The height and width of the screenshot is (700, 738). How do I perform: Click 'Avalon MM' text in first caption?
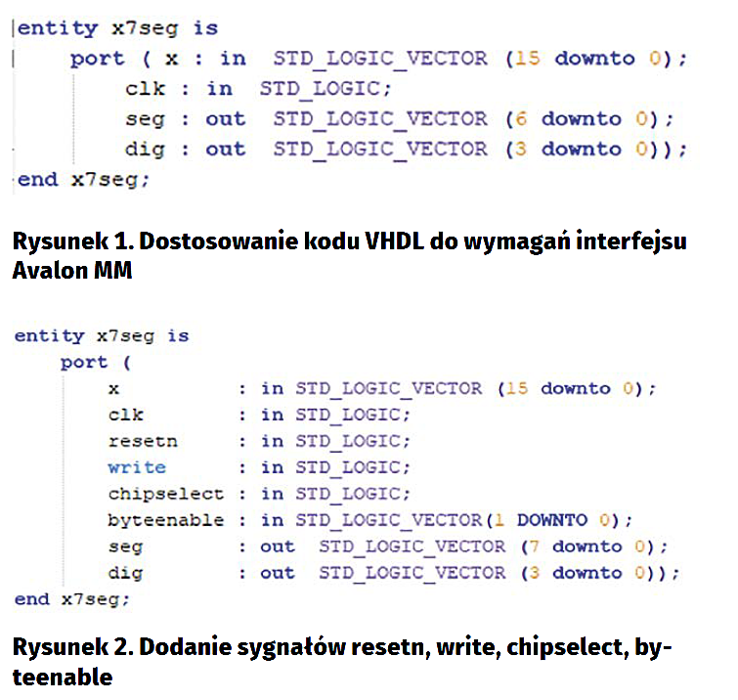(71, 270)
